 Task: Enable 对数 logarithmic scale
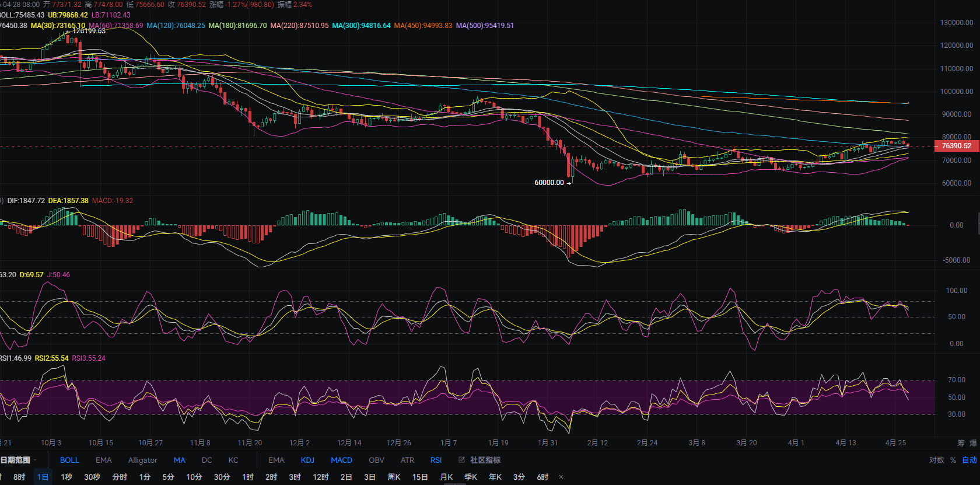[936, 460]
